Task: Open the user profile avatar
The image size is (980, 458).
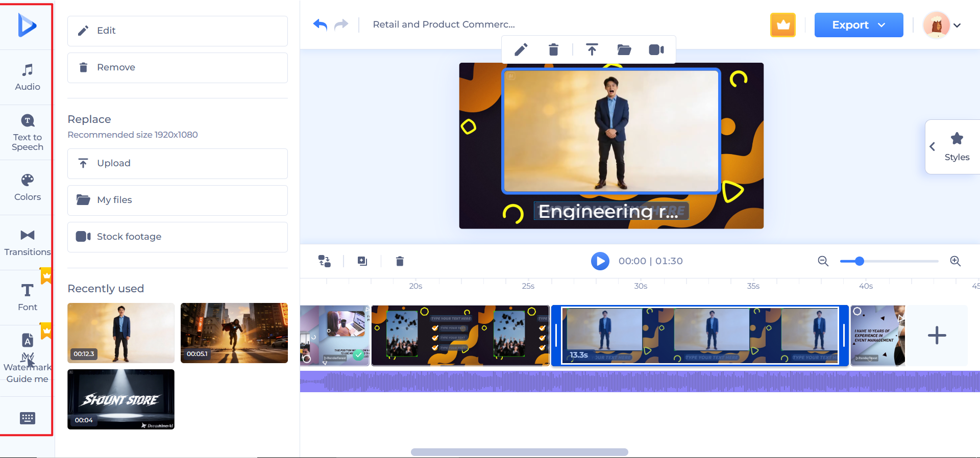Action: point(937,25)
